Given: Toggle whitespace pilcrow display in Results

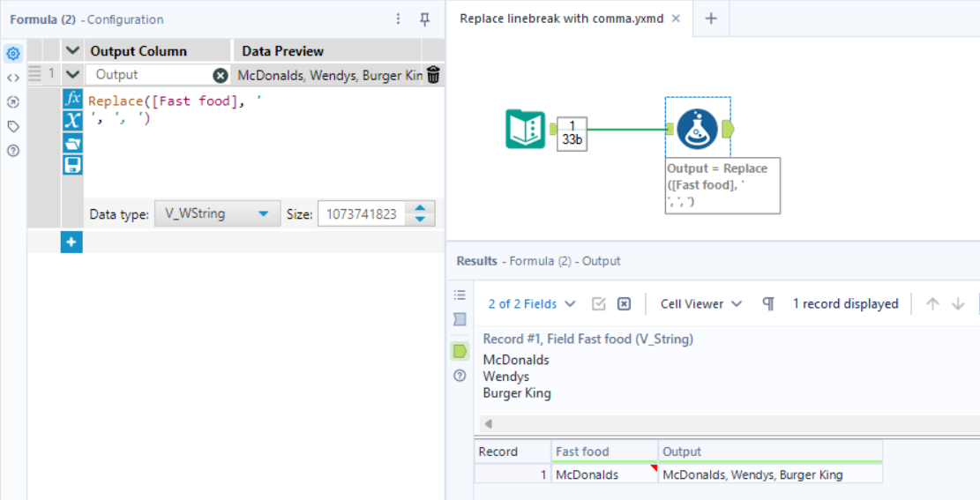Looking at the screenshot, I should 768,303.
